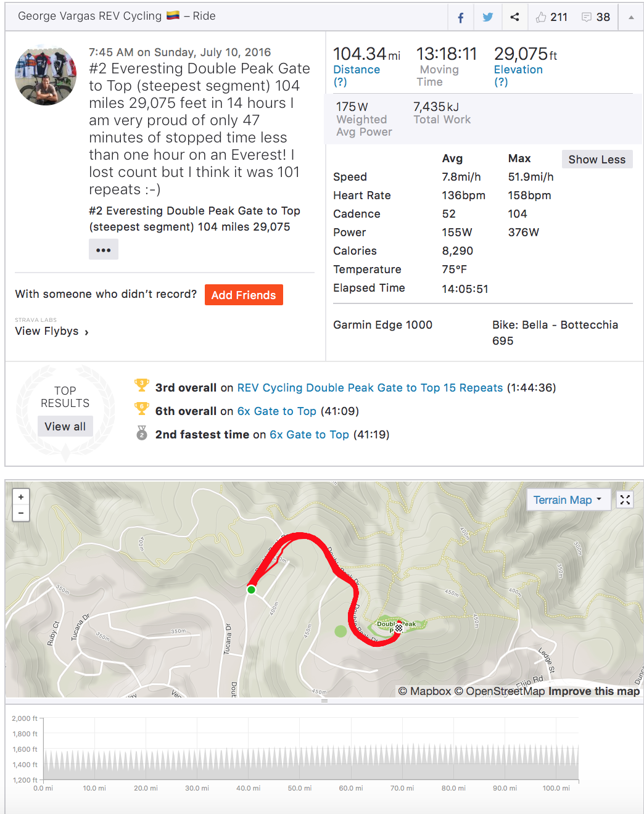Collapse header with the up arrow

pos(630,17)
